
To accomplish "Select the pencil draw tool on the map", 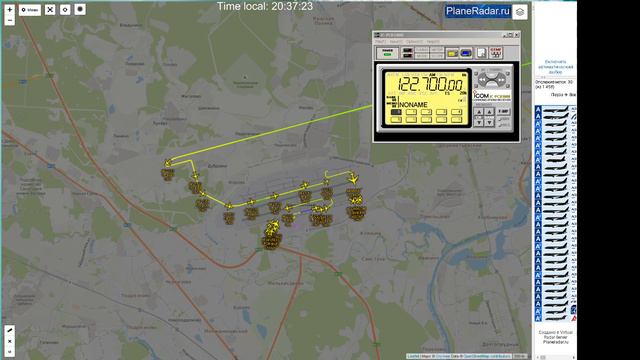I will pyautogui.click(x=10, y=330).
